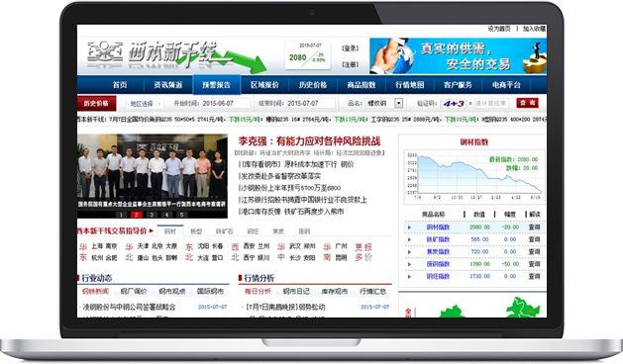Image resolution: width=623 pixels, height=364 pixels.
Task: Open the 港口库存反弹 铁矿石再度步入熊市 news link
Action: click(x=291, y=212)
